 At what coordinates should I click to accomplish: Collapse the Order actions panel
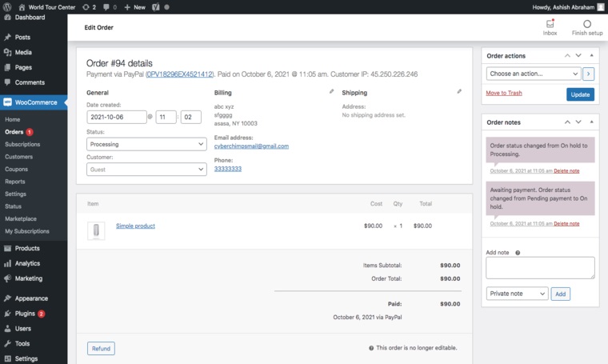click(x=591, y=56)
